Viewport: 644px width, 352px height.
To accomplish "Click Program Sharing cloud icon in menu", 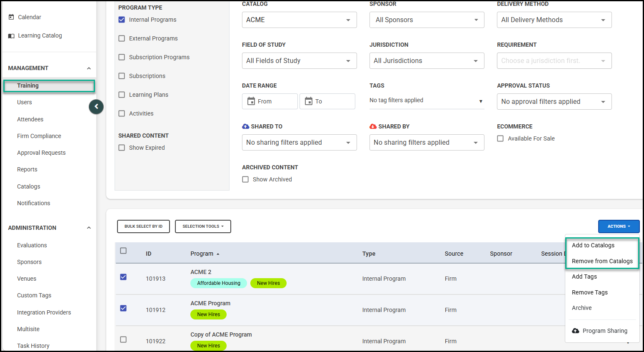I will (x=576, y=331).
